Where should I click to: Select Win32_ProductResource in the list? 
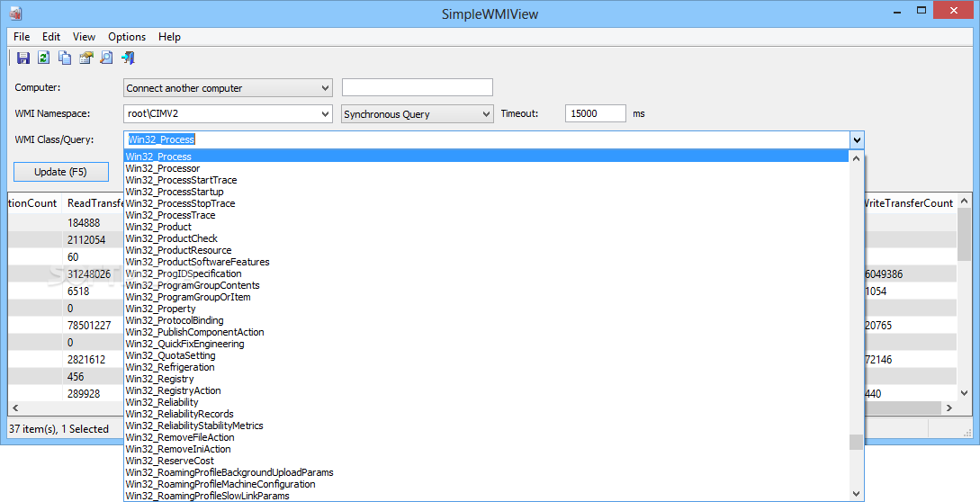486,250
